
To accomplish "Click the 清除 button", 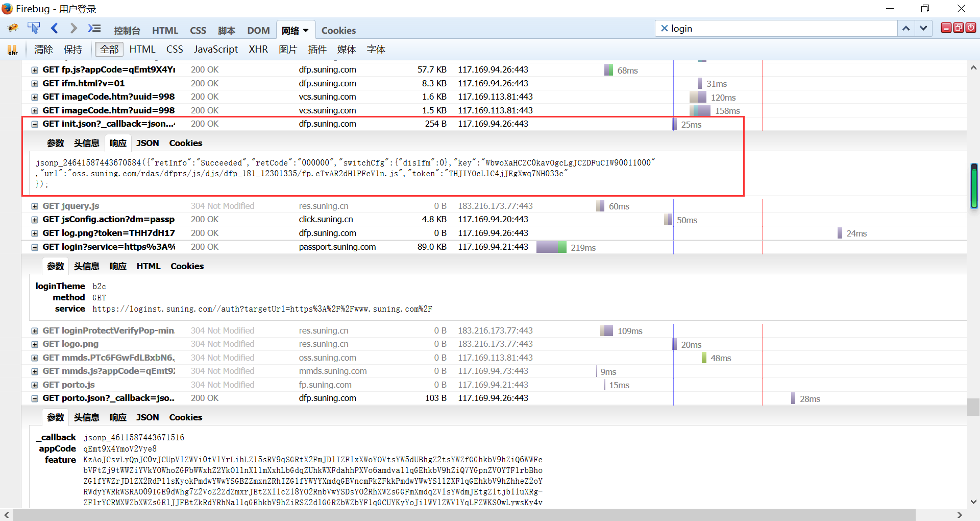I will coord(43,50).
